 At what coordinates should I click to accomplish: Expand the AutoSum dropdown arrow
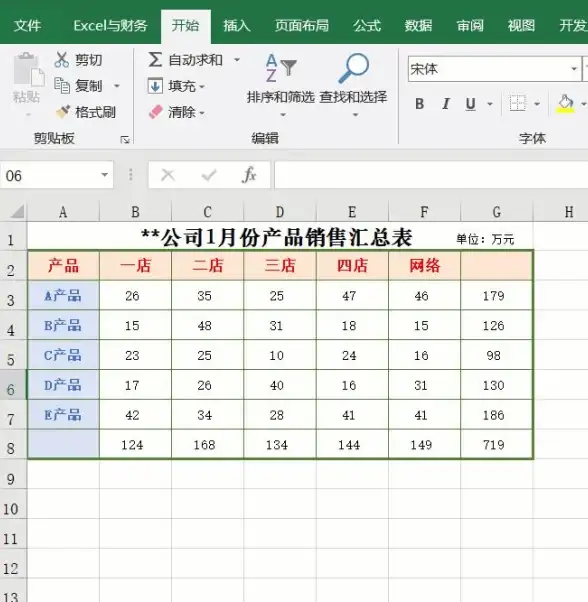tap(237, 60)
